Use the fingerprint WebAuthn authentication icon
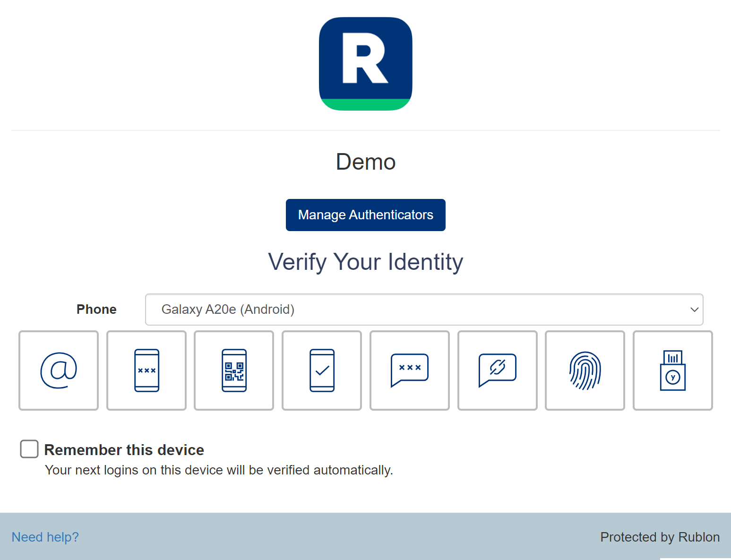 tap(585, 370)
